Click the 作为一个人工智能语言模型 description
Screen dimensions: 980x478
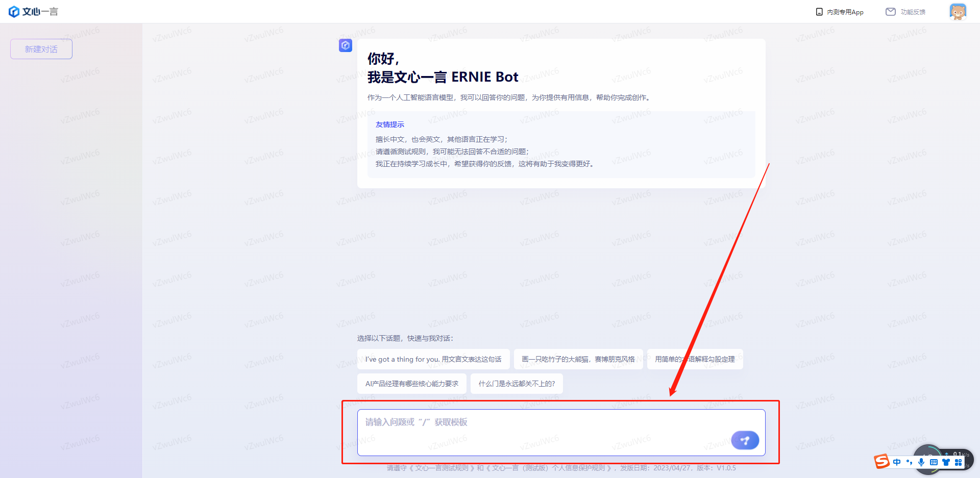pos(509,97)
